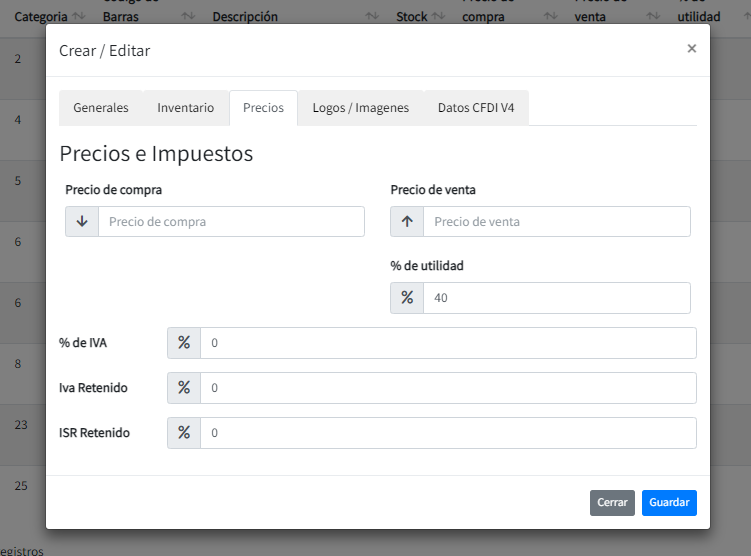Click the up-arrow icon beside Precio de venta

pyautogui.click(x=407, y=221)
